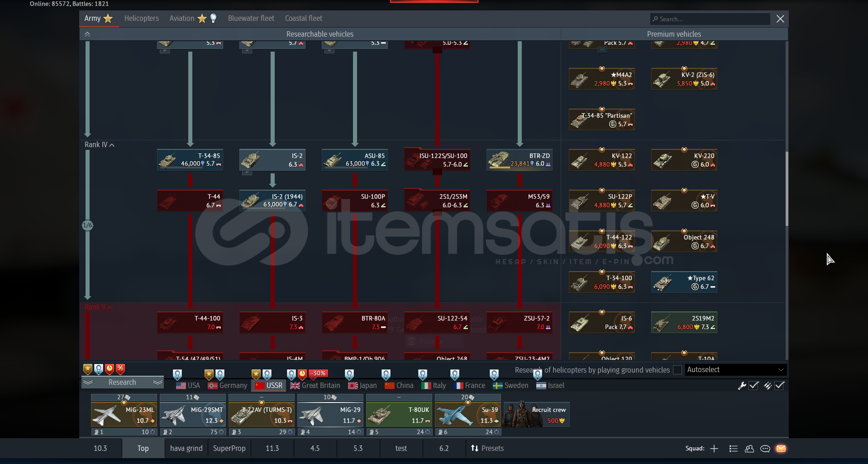Click the Research button

(122, 383)
